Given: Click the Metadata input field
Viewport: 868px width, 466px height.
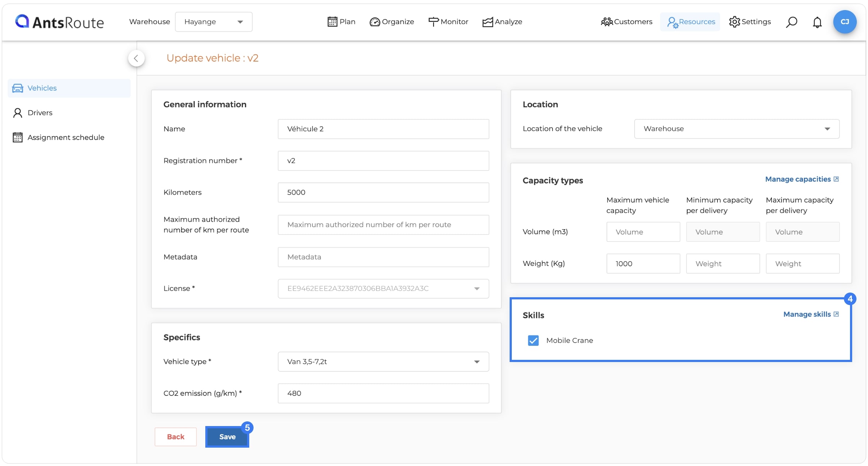Looking at the screenshot, I should [383, 257].
